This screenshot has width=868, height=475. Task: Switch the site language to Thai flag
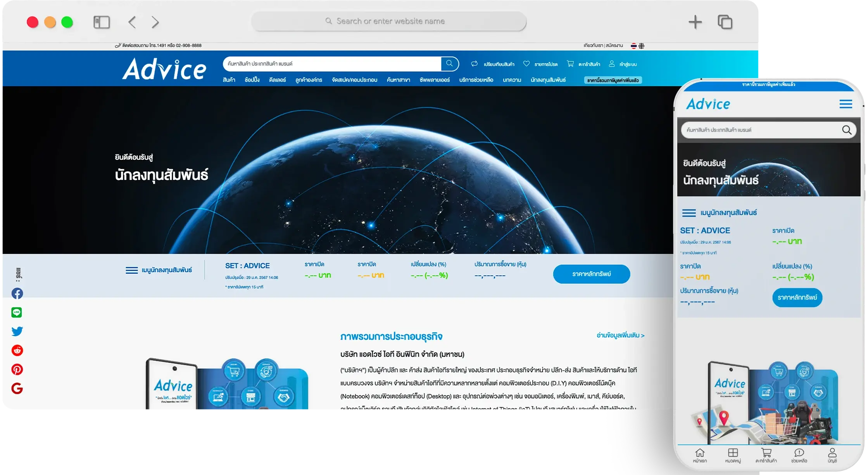(633, 46)
